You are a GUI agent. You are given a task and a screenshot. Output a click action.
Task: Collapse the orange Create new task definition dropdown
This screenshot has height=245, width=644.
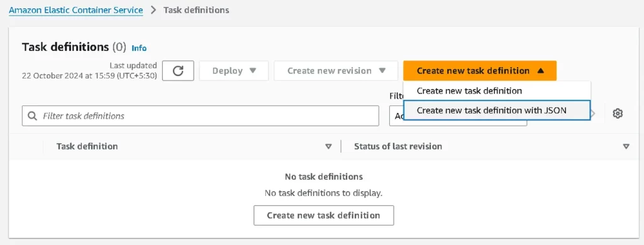(480, 70)
